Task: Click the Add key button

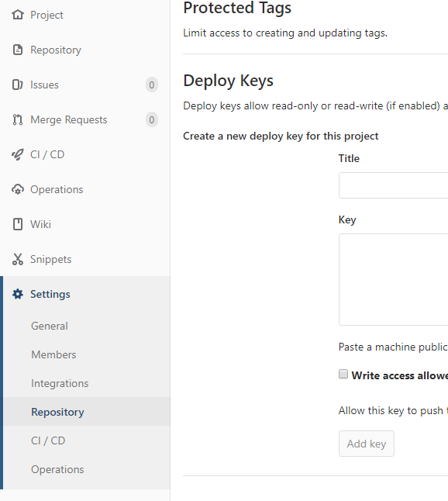Action: click(367, 444)
